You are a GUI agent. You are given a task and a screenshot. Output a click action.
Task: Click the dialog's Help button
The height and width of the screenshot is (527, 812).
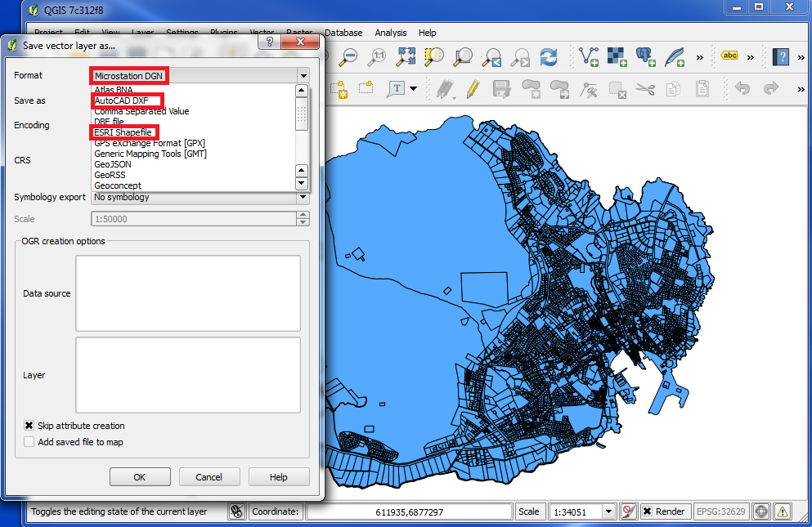tap(279, 477)
